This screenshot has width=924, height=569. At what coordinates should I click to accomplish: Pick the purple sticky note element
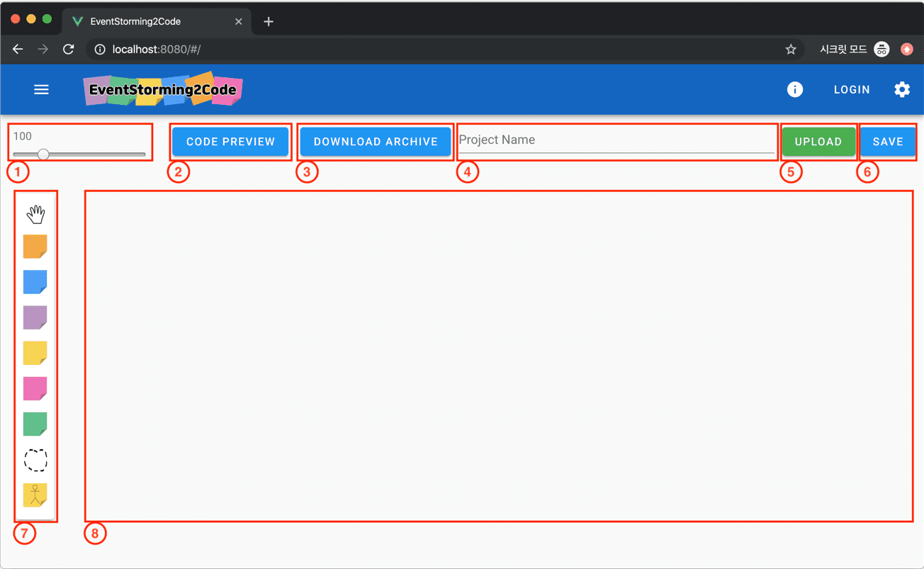point(35,317)
